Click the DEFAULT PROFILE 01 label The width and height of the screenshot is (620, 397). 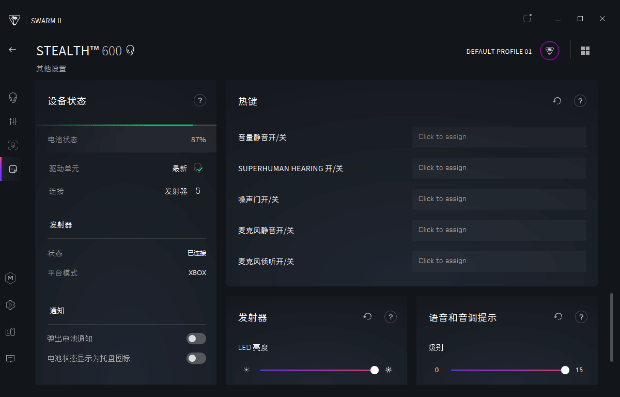[x=499, y=51]
